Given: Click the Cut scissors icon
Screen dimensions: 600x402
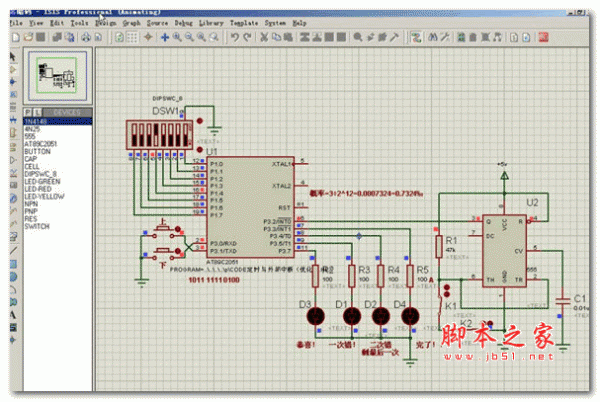Looking at the screenshot, I should pyautogui.click(x=264, y=37).
